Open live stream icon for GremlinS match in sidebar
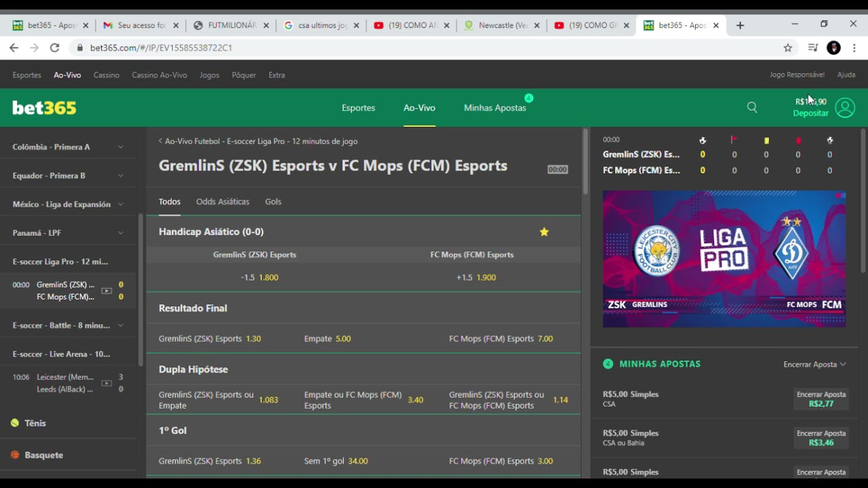Screen dimensions: 868x488 [x=106, y=291]
